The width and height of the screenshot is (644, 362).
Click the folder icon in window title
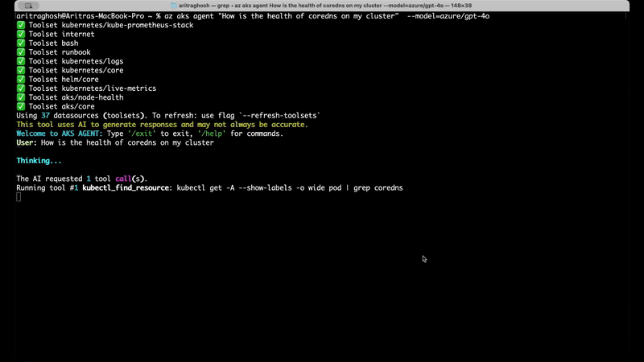174,6
